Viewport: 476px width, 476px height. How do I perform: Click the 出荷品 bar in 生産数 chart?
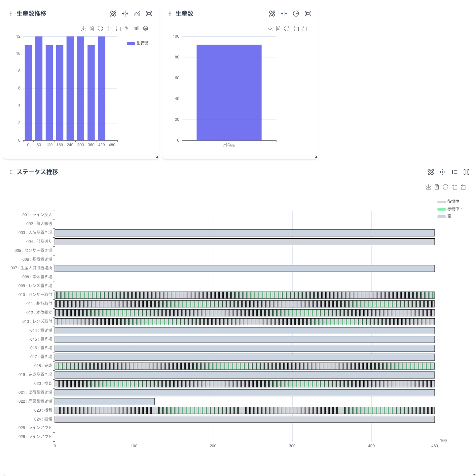229,92
